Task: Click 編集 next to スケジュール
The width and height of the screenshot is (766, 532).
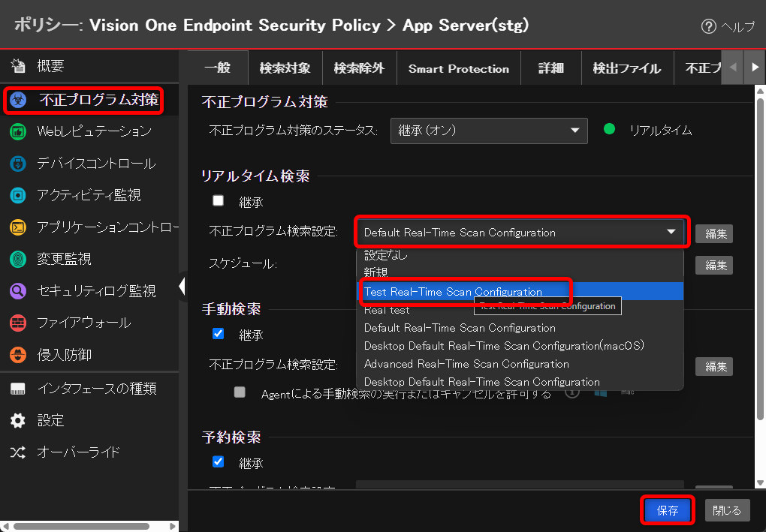Action: (x=714, y=265)
